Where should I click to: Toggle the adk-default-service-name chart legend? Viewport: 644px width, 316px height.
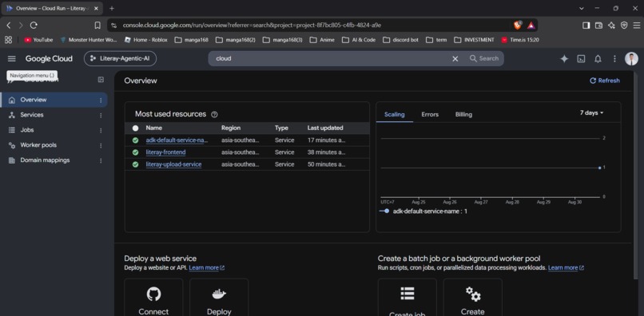(x=423, y=211)
